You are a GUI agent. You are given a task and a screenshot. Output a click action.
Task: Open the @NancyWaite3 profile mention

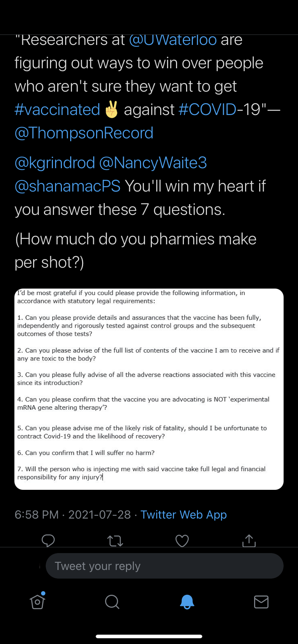153,163
